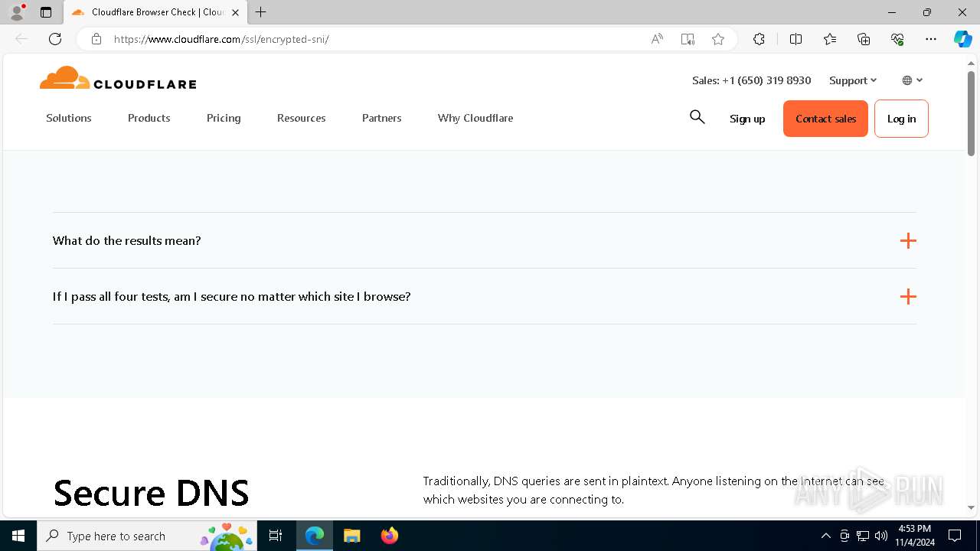This screenshot has width=980, height=551.
Task: Expand 'What do the results mean?' question
Action: coord(485,240)
